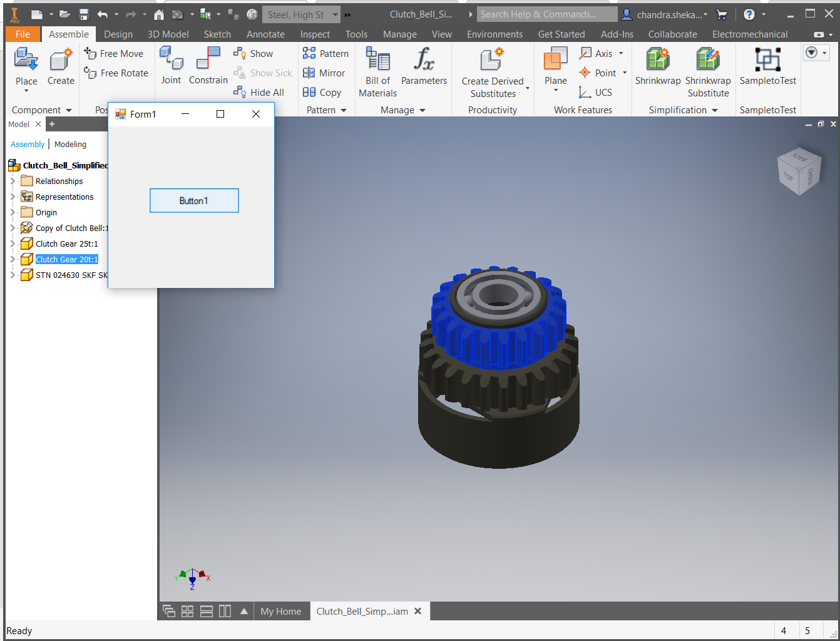Toggle Show relationships
The width and height of the screenshot is (840, 641).
[254, 54]
